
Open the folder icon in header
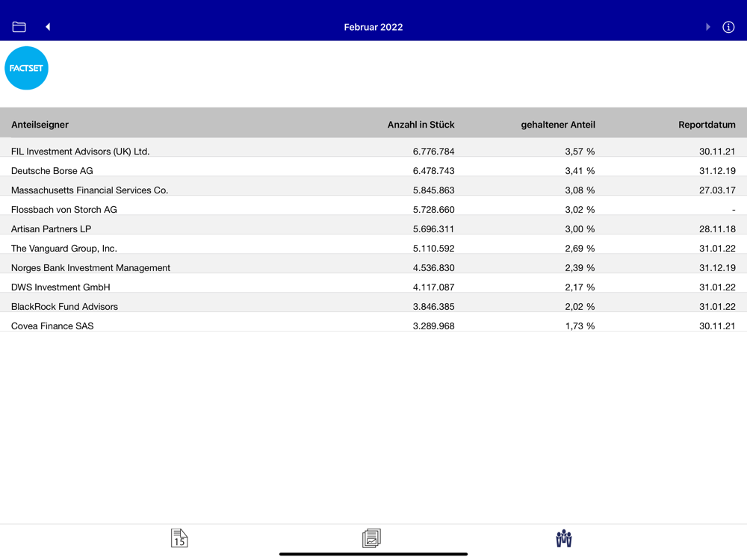[19, 27]
